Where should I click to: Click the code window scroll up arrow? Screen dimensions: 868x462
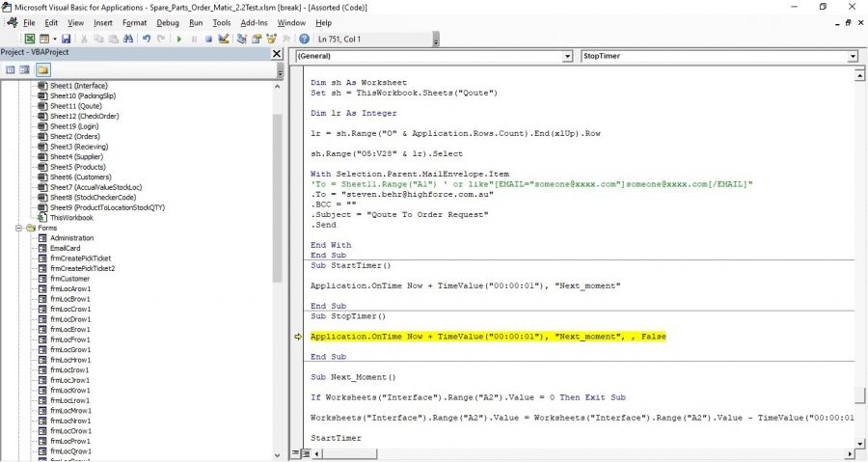pyautogui.click(x=859, y=74)
